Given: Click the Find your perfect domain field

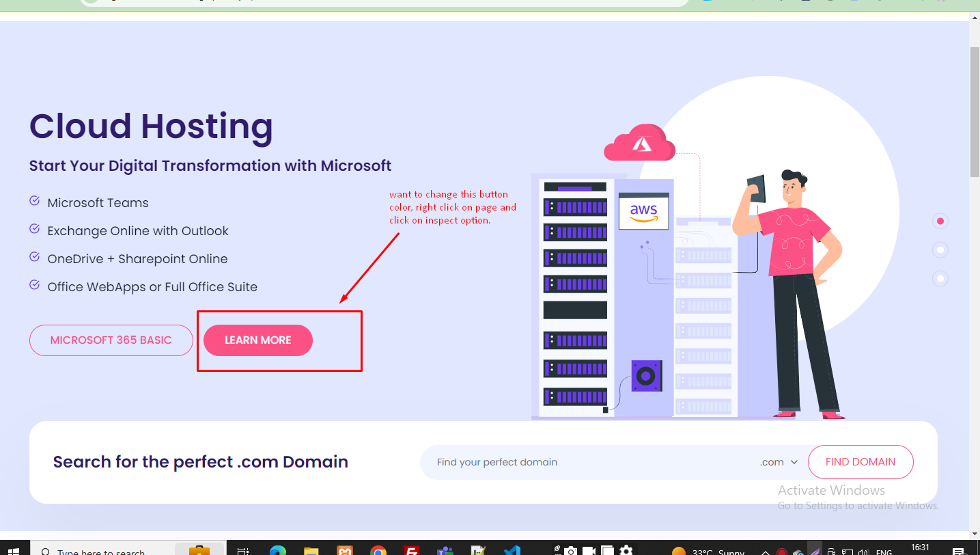Looking at the screenshot, I should 587,462.
